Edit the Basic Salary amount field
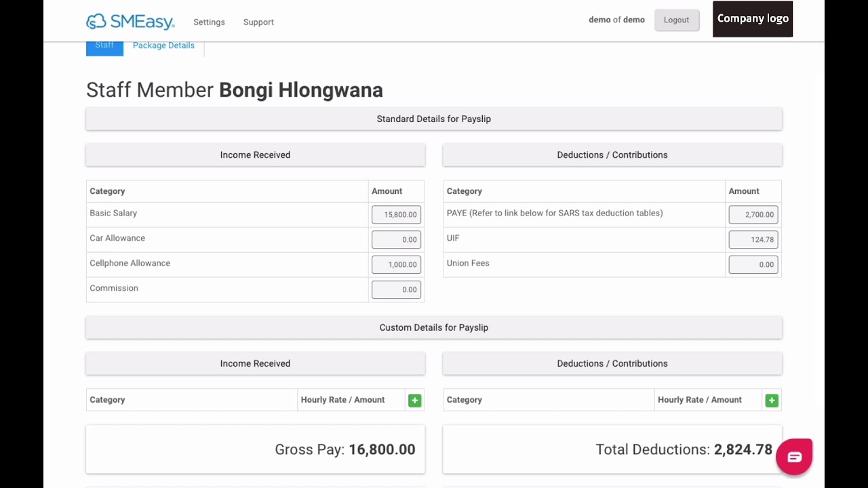868x488 pixels. pyautogui.click(x=396, y=215)
